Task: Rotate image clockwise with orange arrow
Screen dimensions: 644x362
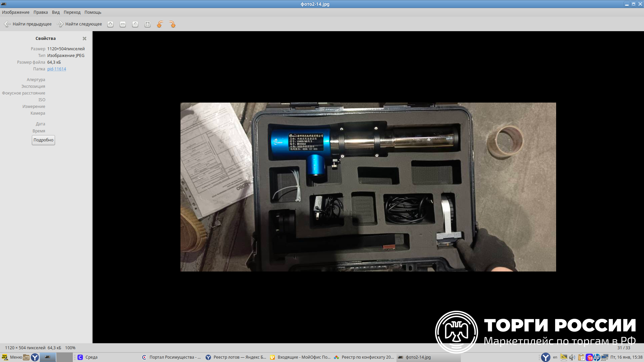Action: pos(172,24)
